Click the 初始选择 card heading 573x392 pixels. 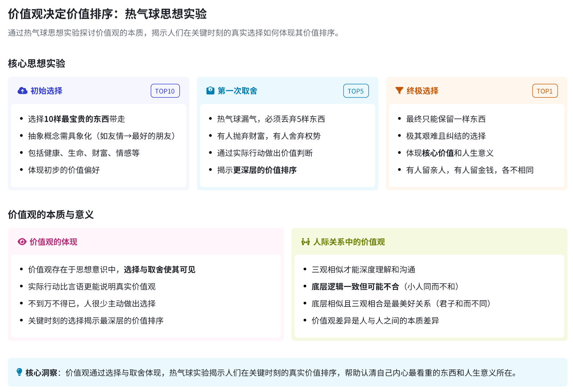(46, 91)
